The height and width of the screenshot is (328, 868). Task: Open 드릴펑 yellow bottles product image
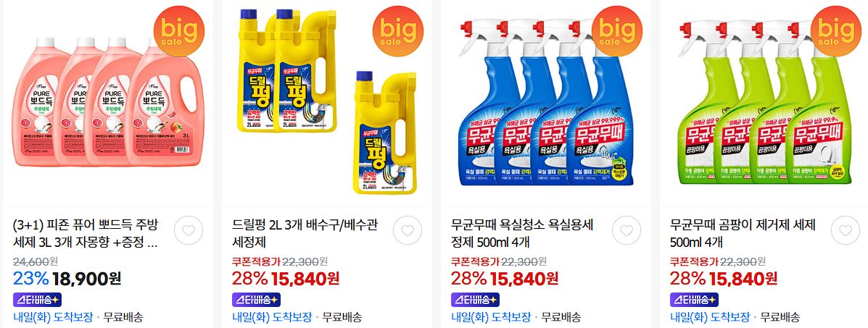327,102
